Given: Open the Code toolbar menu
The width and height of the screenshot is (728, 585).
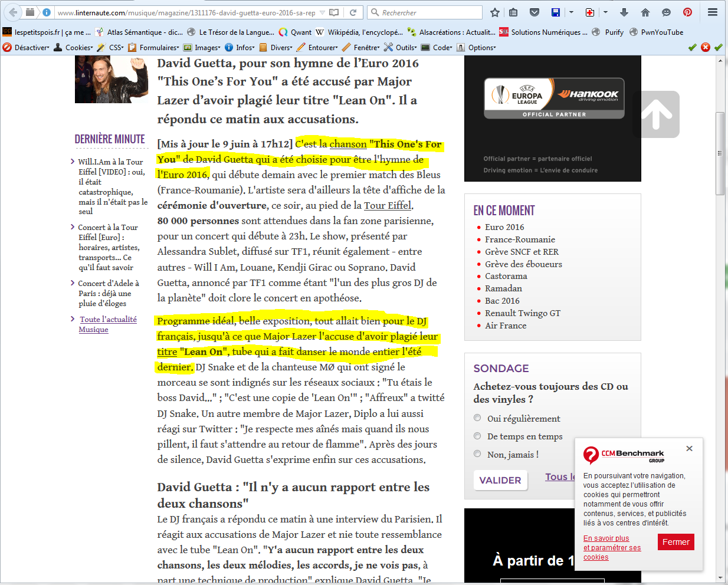Looking at the screenshot, I should 437,47.
